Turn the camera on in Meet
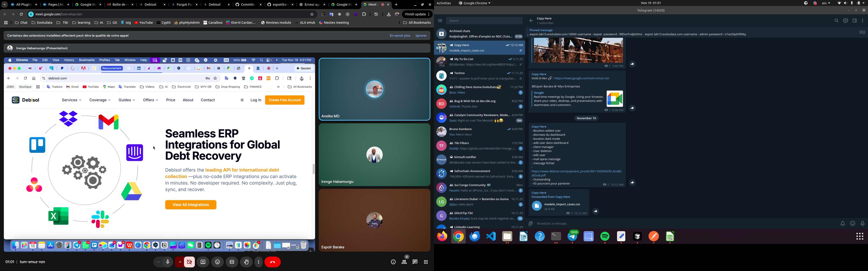Screen dimensions: 868x271 189,262
